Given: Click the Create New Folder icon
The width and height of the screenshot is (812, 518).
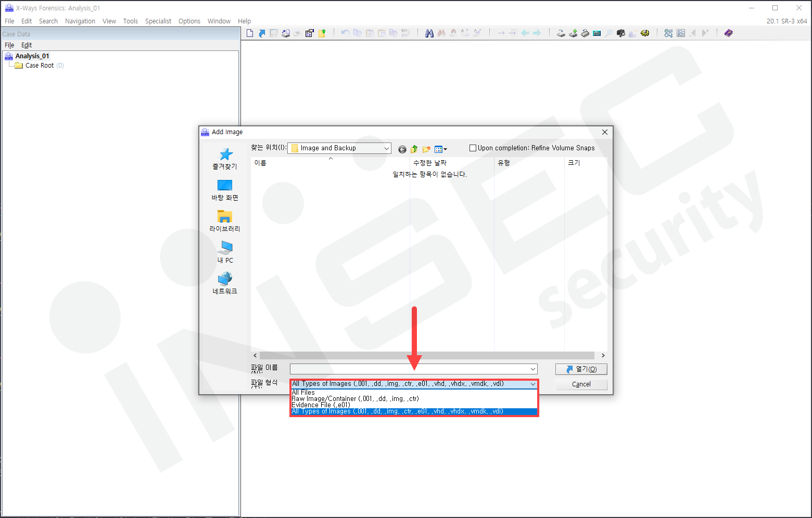Looking at the screenshot, I should [426, 149].
